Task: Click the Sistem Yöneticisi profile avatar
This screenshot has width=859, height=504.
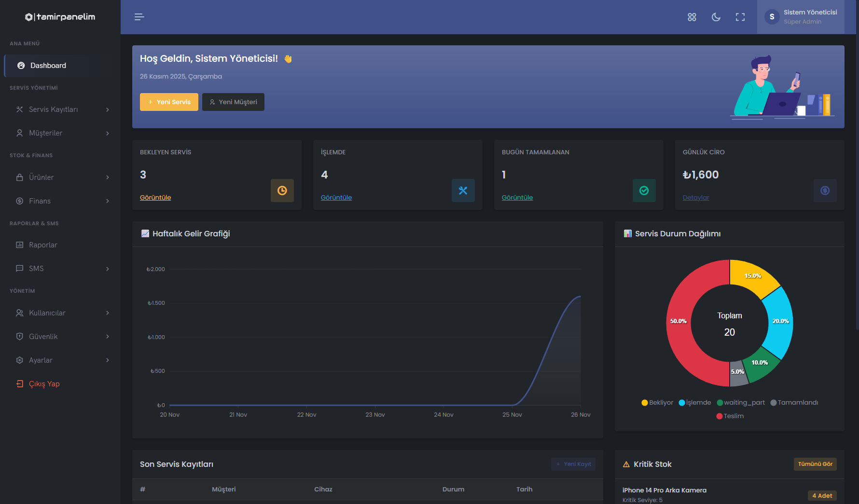Action: click(x=772, y=16)
